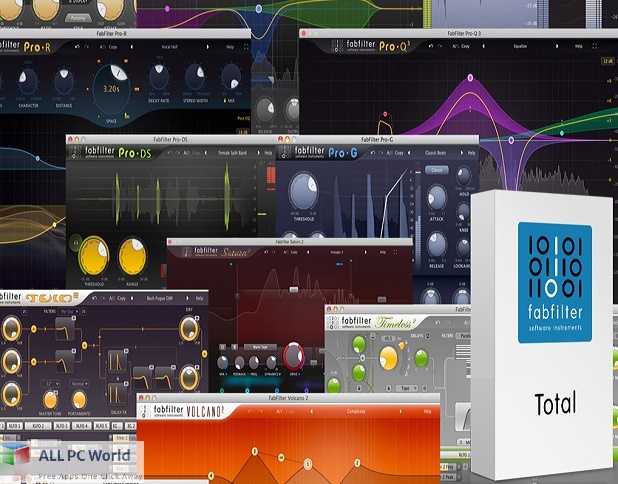618x484 pixels.
Task: Toggle full screen icon in Pro-R header
Action: [x=246, y=47]
